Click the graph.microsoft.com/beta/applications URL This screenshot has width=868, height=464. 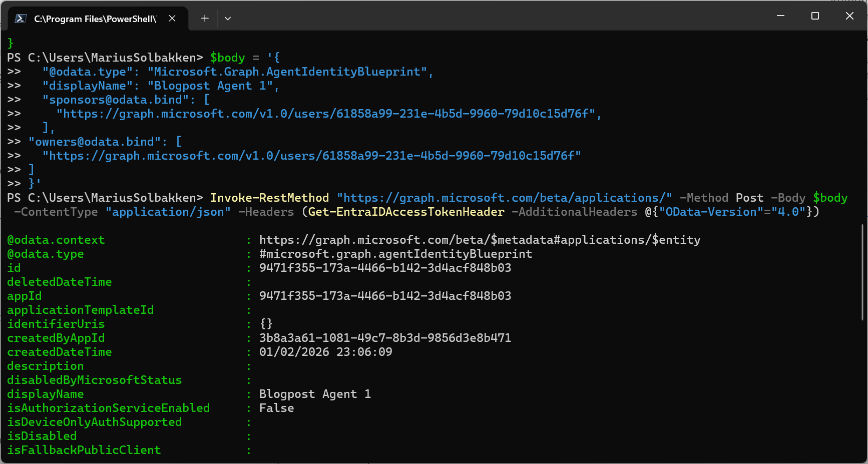point(504,198)
